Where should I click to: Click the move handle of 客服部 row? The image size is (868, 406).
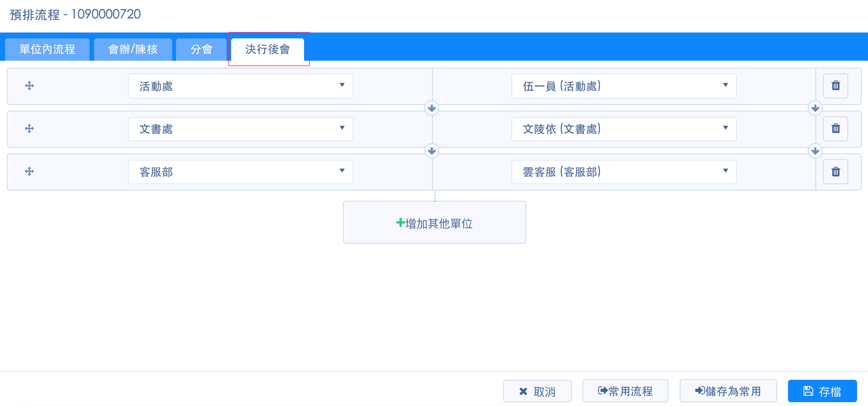(29, 172)
